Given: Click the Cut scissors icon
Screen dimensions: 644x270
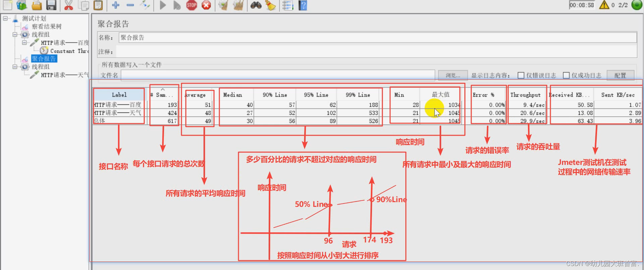Looking at the screenshot, I should (x=68, y=5).
